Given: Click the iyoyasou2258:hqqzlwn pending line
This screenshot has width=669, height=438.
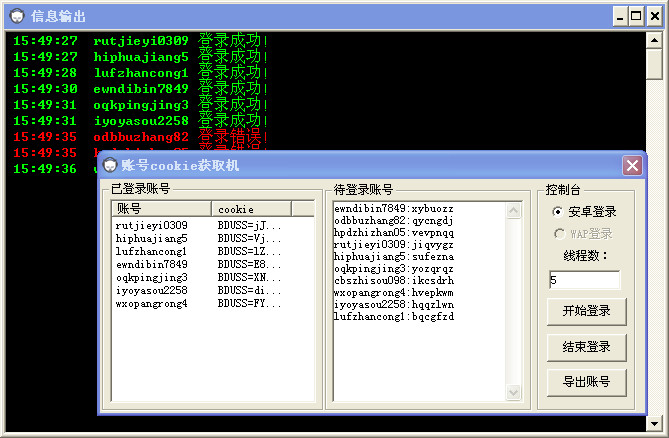Looking at the screenshot, I should pyautogui.click(x=394, y=305).
